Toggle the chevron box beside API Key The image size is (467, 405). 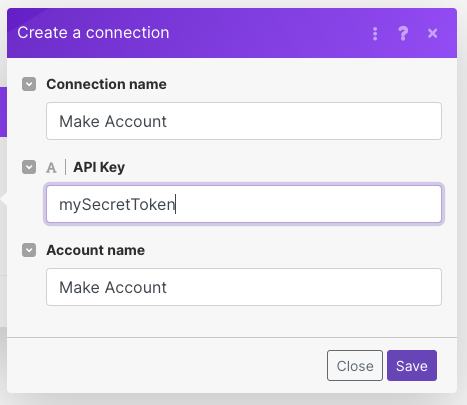click(x=29, y=167)
